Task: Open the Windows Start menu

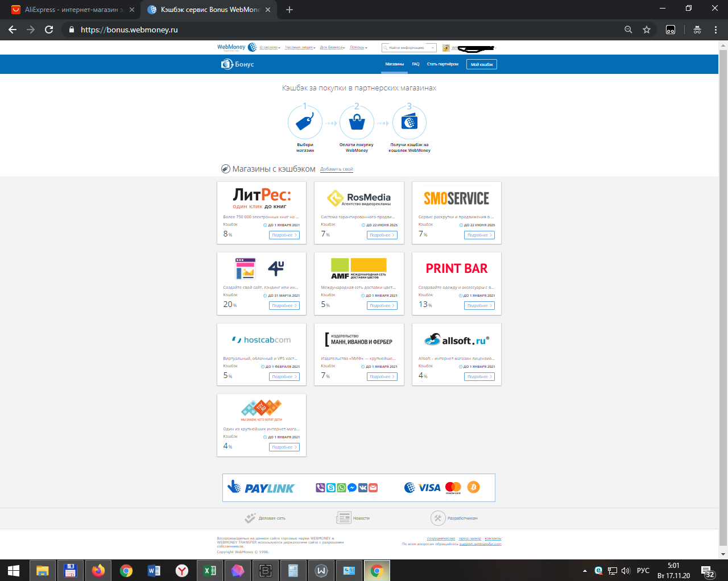Action: point(14,570)
